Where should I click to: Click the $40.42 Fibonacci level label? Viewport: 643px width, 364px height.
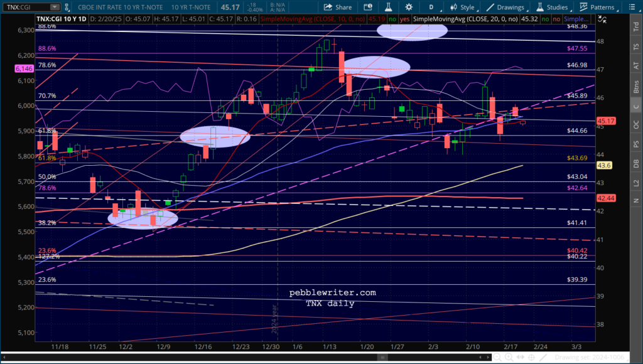click(x=577, y=250)
